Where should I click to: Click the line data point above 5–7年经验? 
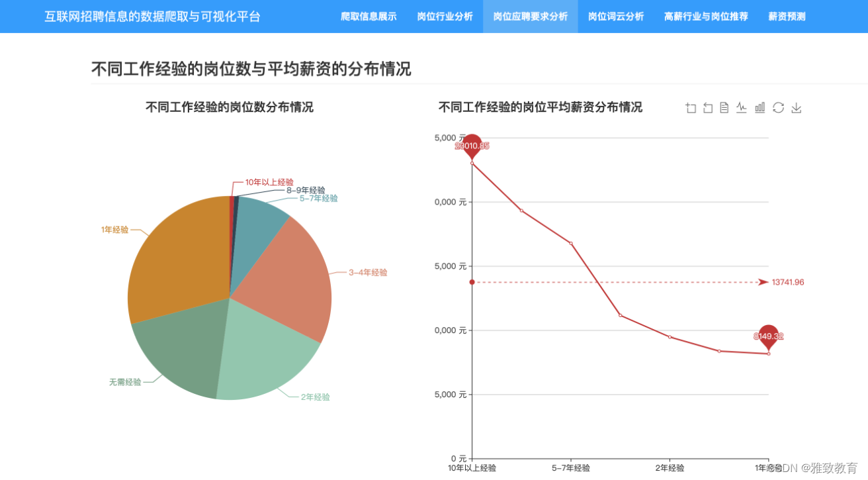(571, 243)
